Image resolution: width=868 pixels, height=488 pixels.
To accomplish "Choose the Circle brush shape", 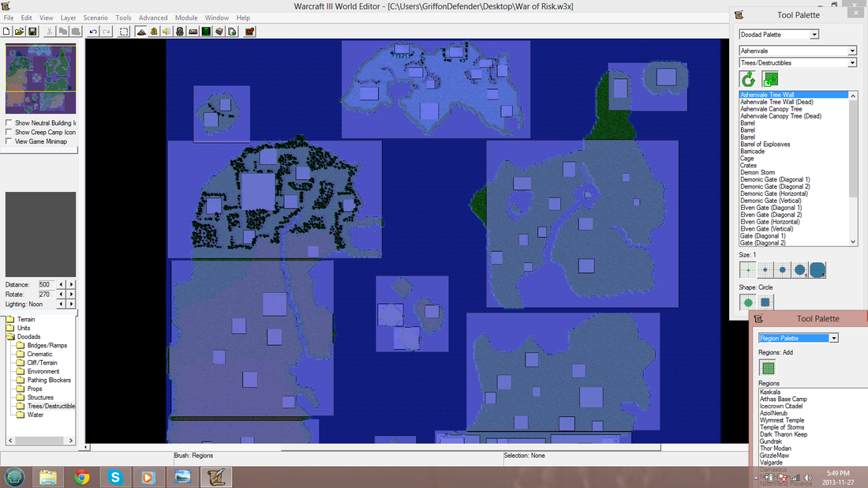I will click(x=748, y=302).
